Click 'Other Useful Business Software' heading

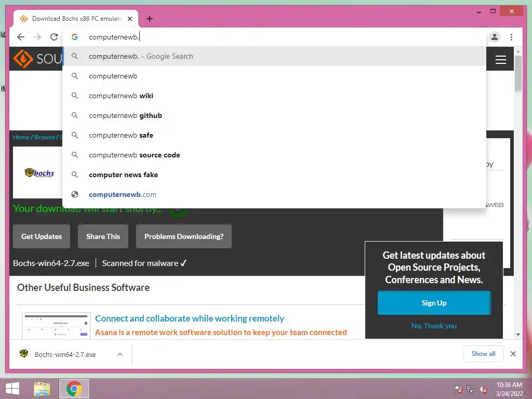(x=83, y=287)
